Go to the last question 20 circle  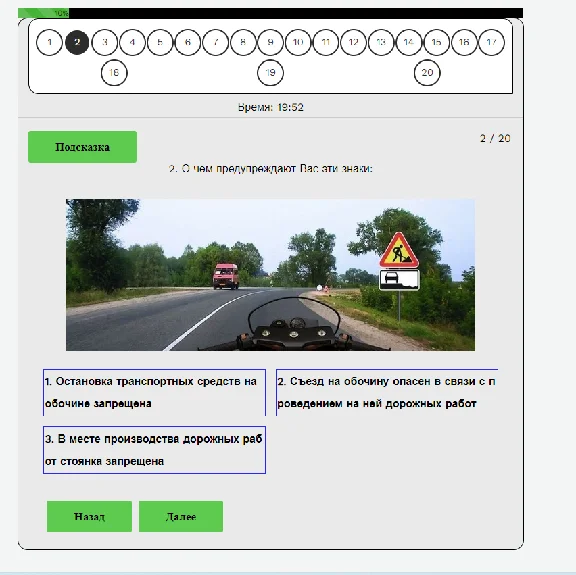(x=427, y=72)
